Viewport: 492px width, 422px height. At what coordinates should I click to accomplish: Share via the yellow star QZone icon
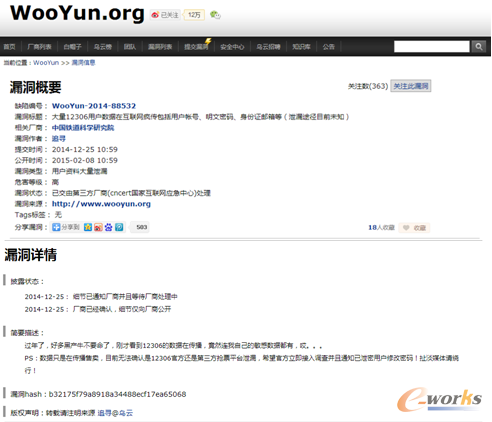pos(88,227)
